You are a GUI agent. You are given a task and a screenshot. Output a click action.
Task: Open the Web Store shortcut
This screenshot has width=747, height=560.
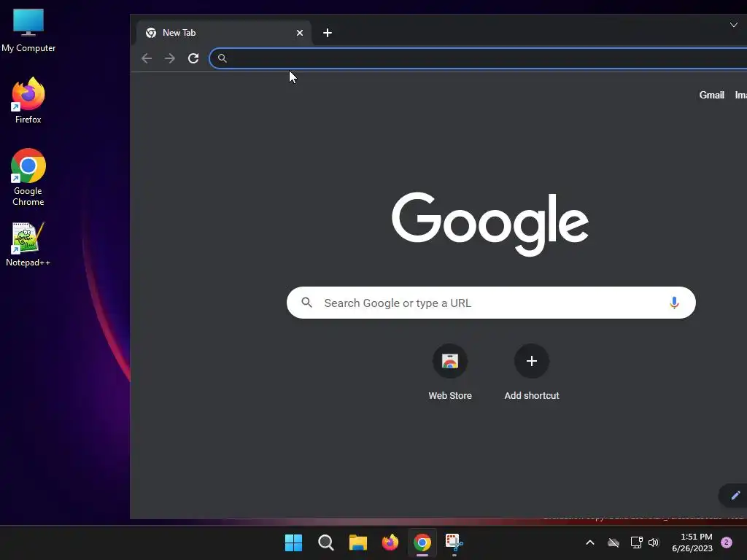point(449,373)
